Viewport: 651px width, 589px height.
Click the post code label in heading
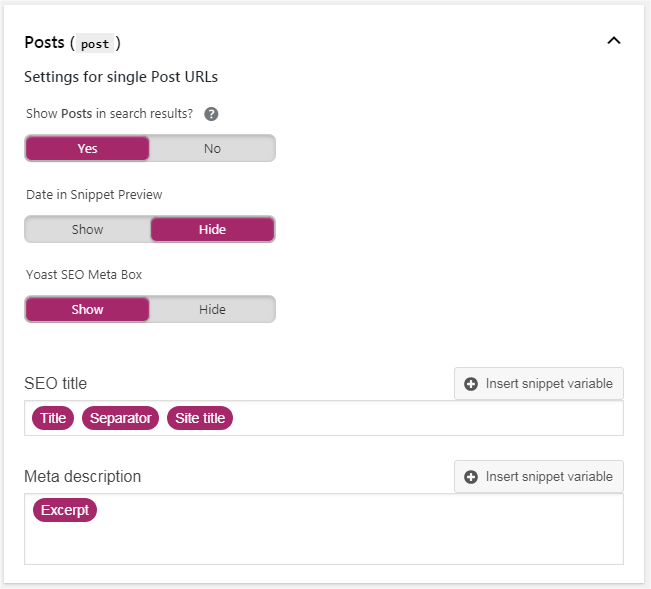point(95,44)
